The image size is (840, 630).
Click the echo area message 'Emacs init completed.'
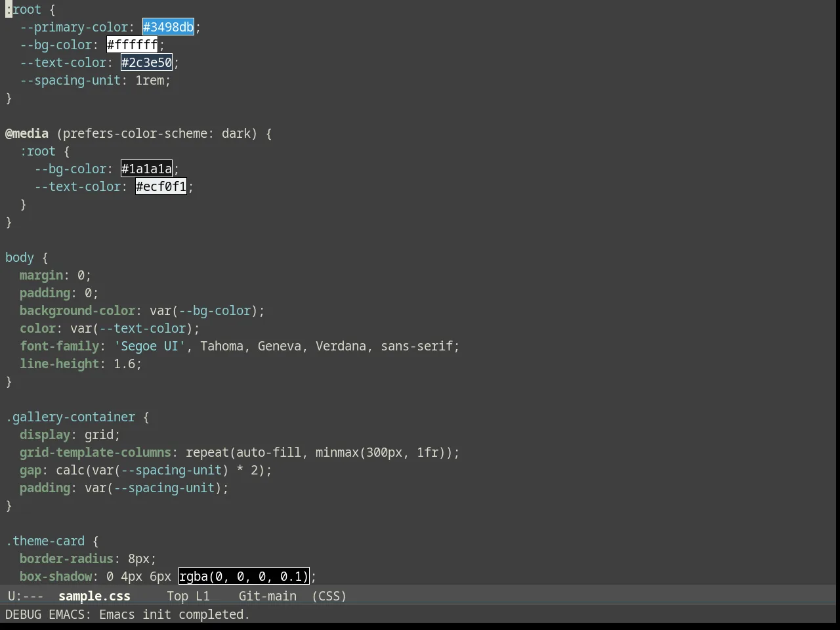pos(175,614)
